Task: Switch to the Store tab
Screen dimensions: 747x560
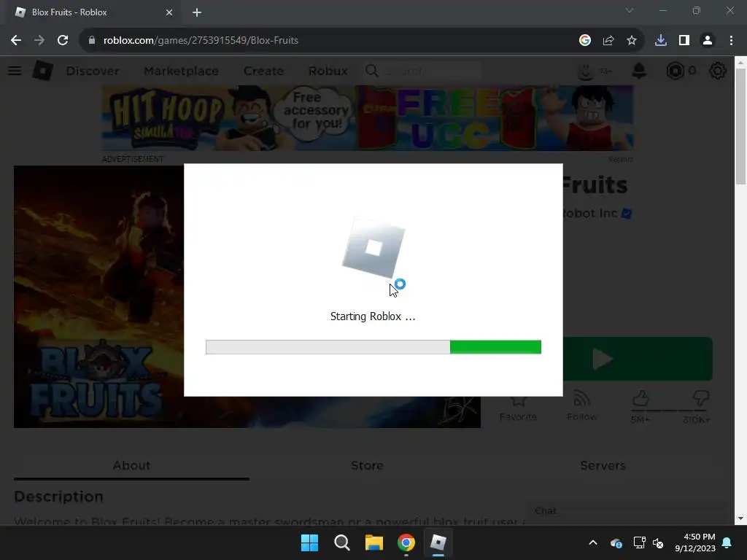Action: [x=368, y=465]
